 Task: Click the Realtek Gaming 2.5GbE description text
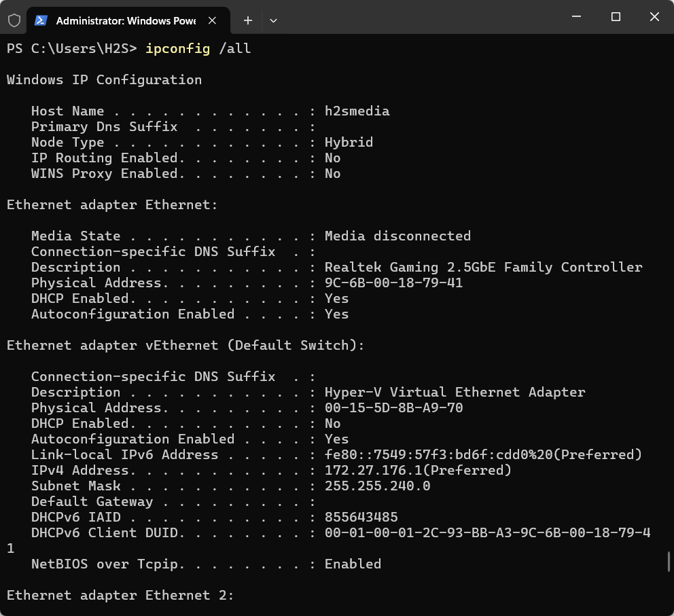[x=482, y=267]
